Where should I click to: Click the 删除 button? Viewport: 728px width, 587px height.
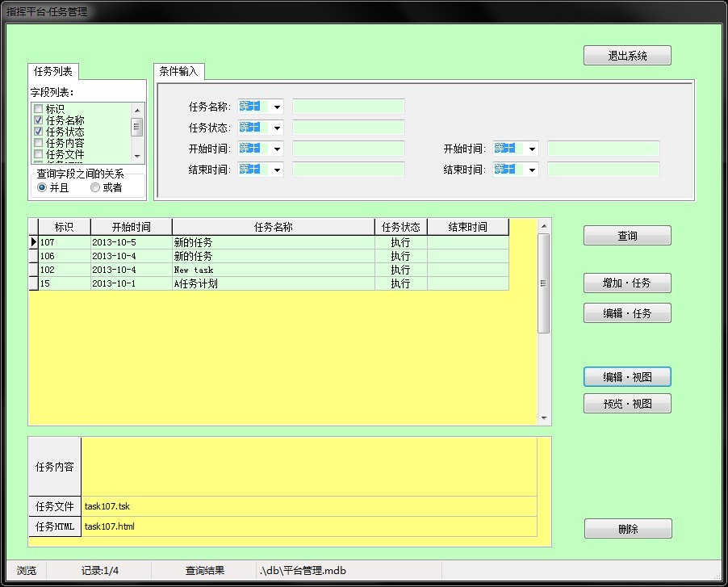point(628,529)
